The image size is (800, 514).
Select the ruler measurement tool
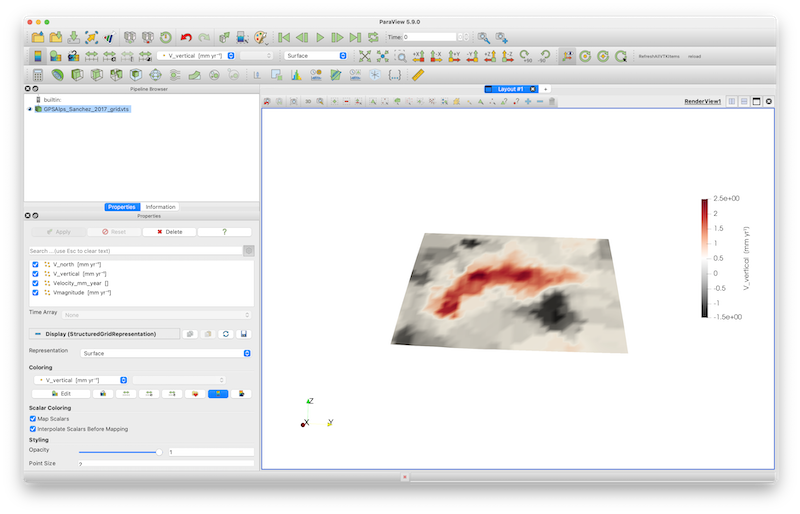tap(417, 75)
